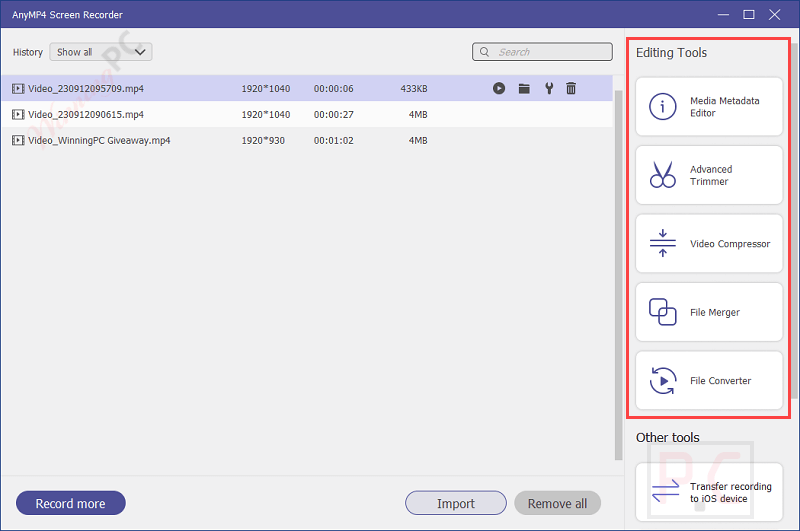Click the File Merger overlapping squares icon
Screen dimensions: 800x531
(x=662, y=312)
